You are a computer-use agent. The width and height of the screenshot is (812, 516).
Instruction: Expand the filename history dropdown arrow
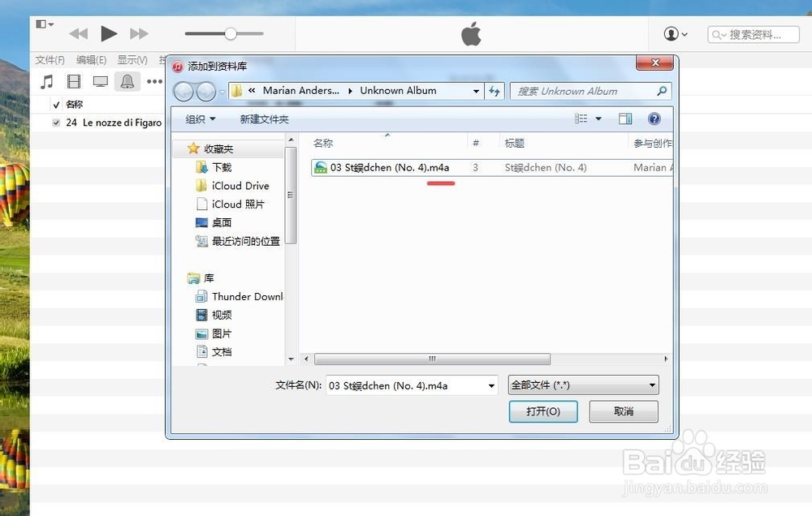(x=491, y=385)
